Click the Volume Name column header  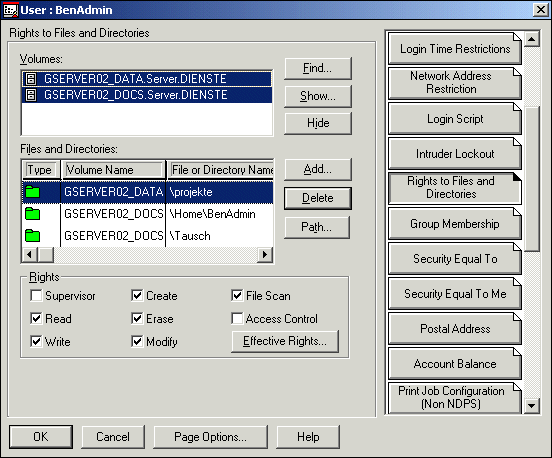[x=113, y=170]
